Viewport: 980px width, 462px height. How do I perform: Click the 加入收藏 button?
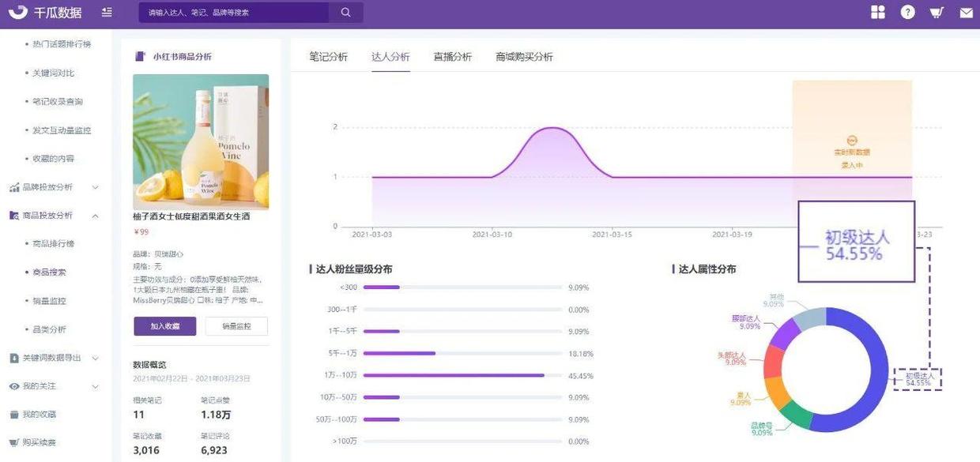(x=165, y=326)
